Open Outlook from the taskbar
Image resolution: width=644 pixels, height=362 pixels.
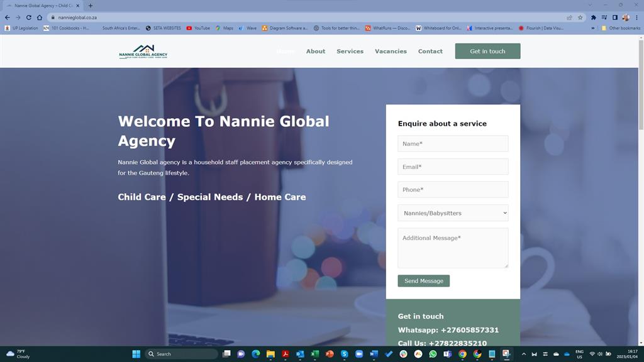tap(300, 354)
